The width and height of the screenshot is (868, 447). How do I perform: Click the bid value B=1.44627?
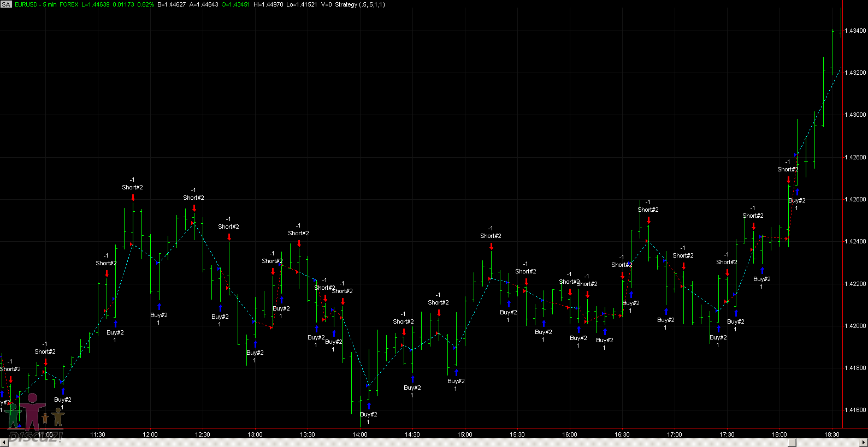[172, 4]
